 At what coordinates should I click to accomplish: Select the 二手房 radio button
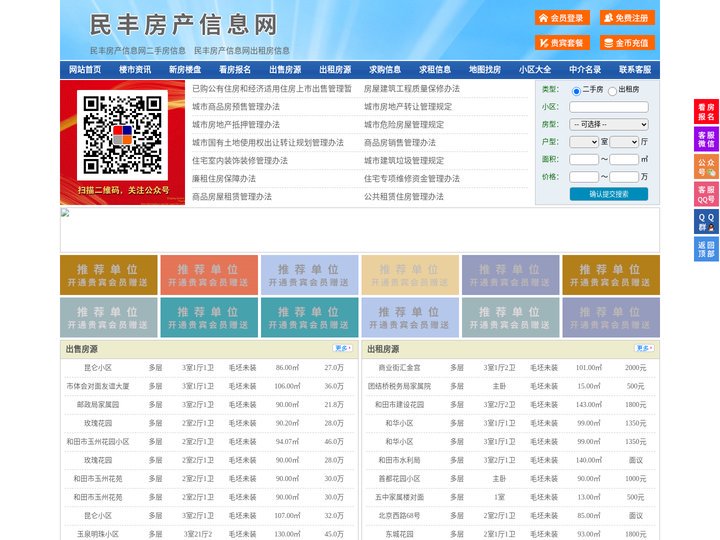click(576, 91)
